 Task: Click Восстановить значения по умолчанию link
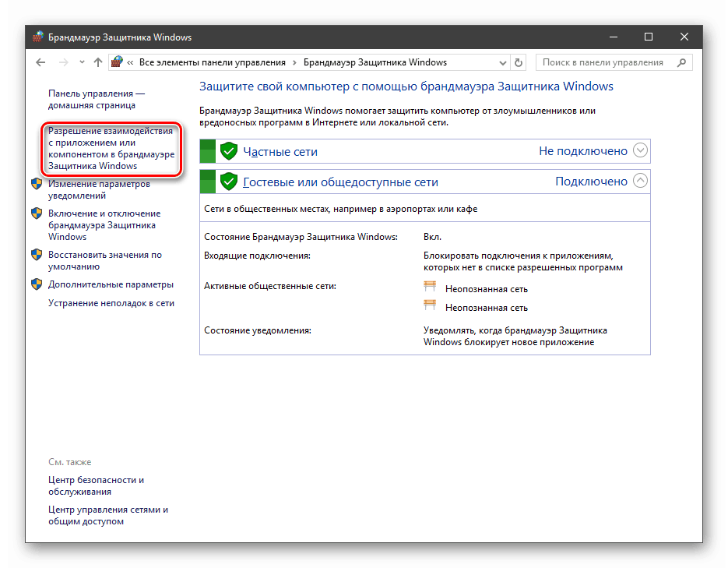click(x=104, y=260)
